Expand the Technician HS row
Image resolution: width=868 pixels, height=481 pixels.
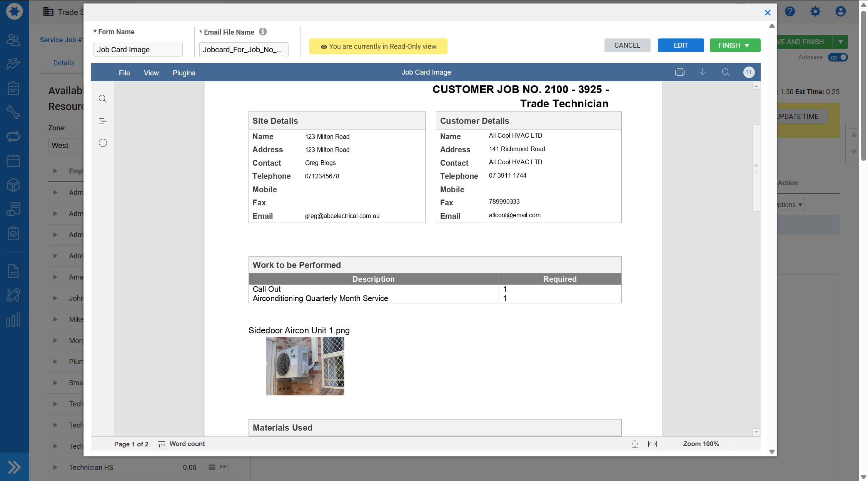(54, 467)
